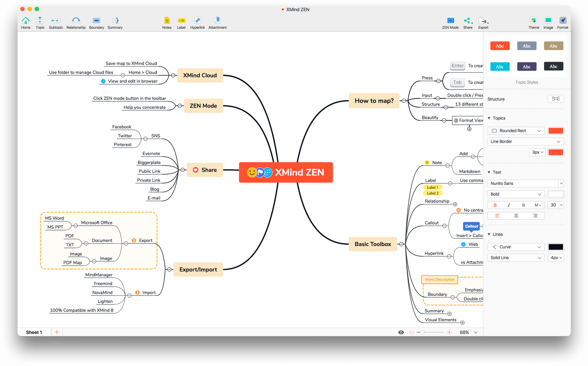Toggle italic text formatting button
This screenshot has height=366, width=588.
(509, 205)
